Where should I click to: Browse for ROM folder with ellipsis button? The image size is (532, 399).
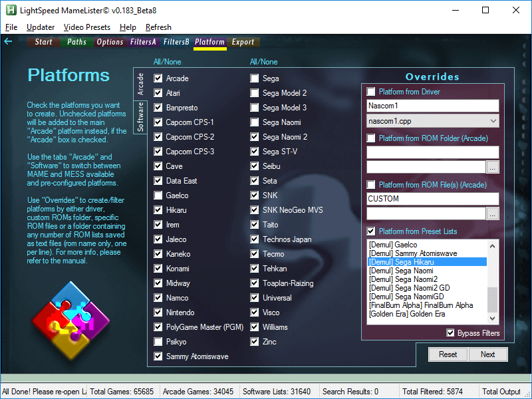coord(492,167)
